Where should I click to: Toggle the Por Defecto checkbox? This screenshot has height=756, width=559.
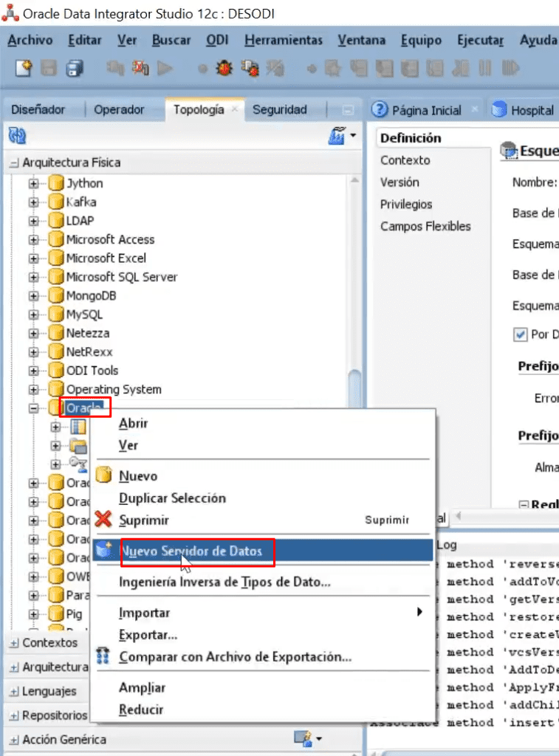click(x=520, y=334)
